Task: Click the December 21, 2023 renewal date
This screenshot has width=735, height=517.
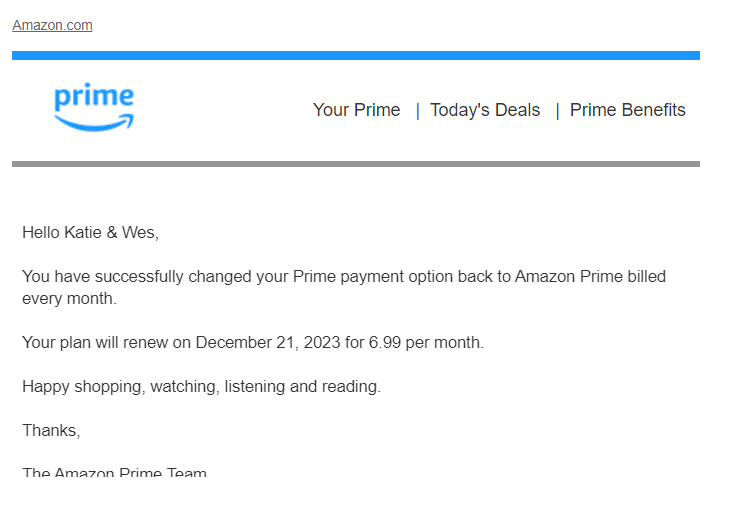Action: click(268, 343)
